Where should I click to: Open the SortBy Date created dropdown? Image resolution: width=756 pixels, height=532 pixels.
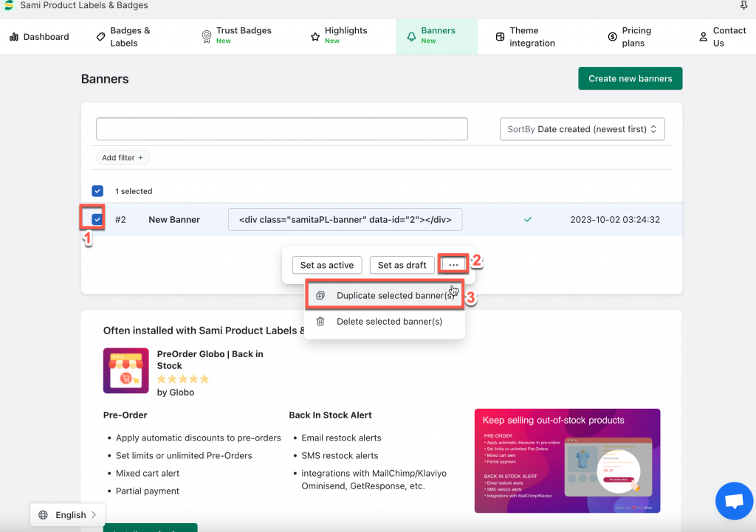pyautogui.click(x=582, y=129)
